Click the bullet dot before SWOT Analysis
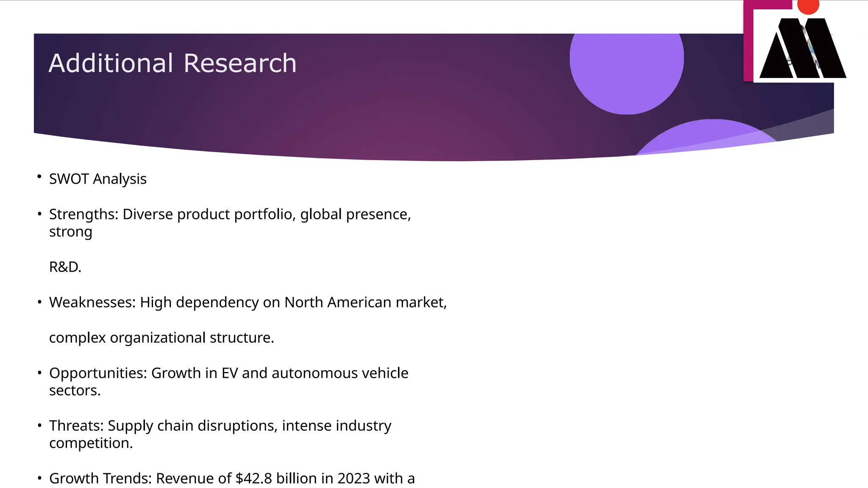The height and width of the screenshot is (488, 868). tap(39, 176)
